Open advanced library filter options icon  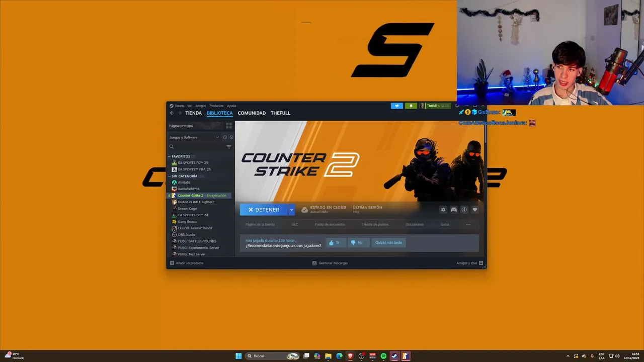[x=229, y=147]
